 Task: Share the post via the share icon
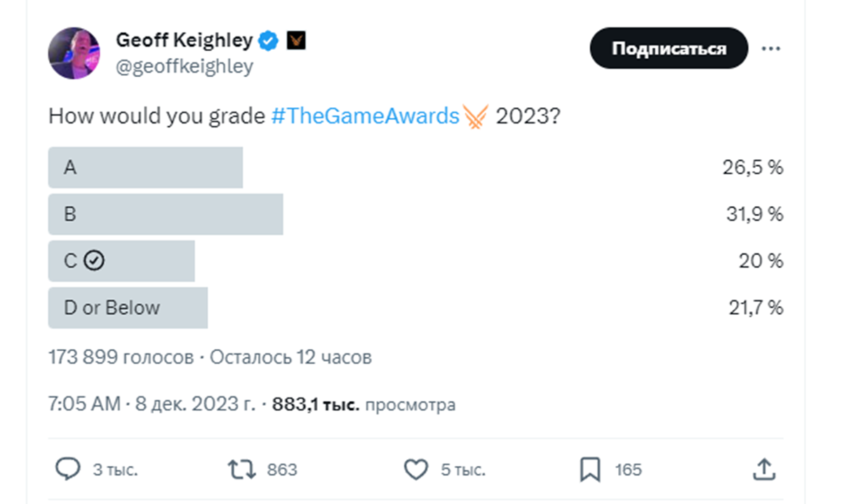pyautogui.click(x=763, y=469)
